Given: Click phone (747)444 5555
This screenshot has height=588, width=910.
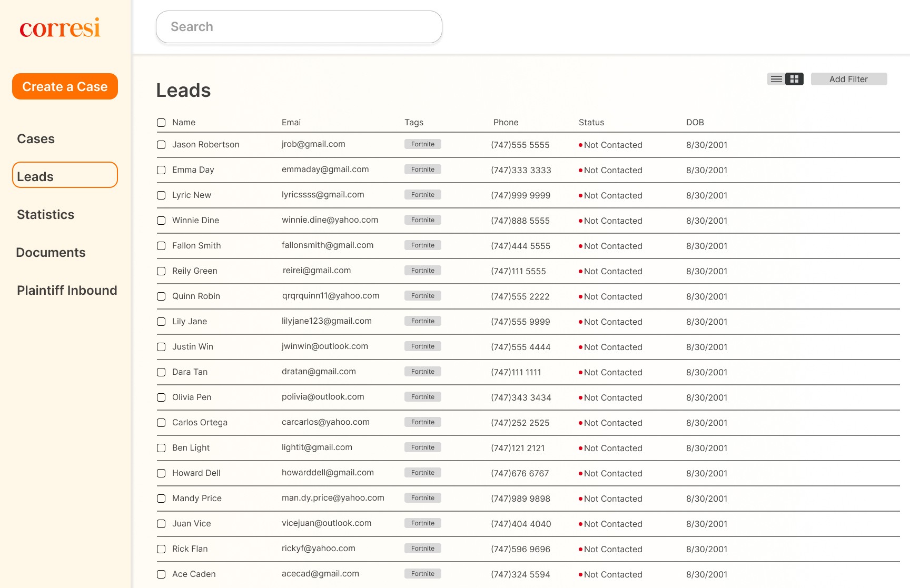Looking at the screenshot, I should click(521, 246).
